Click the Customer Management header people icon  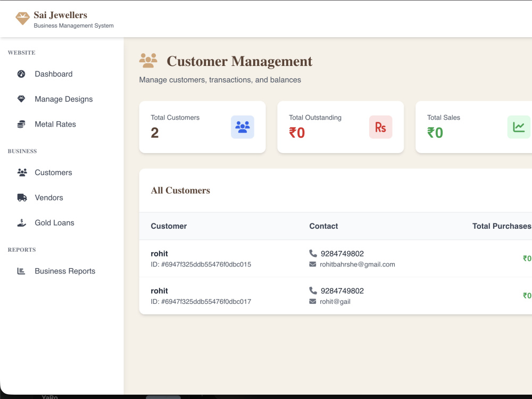[x=148, y=61]
